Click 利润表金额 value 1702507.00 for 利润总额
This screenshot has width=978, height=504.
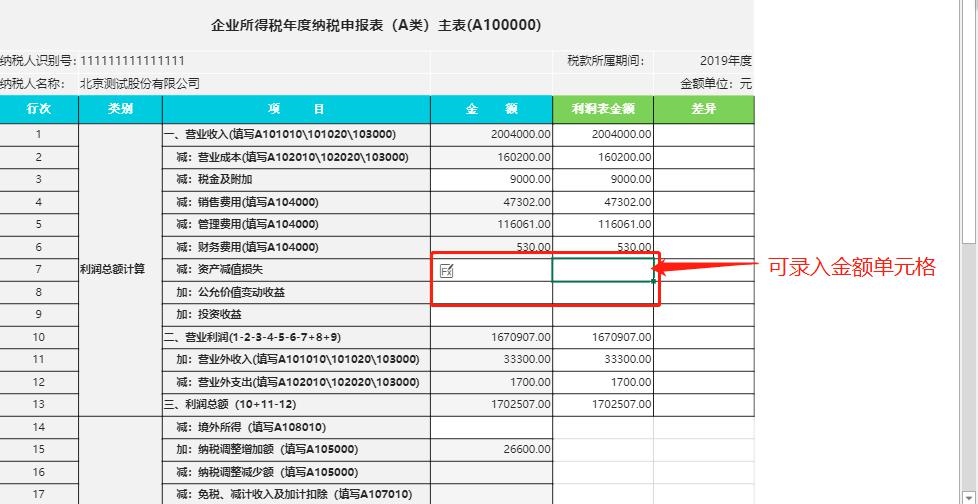pyautogui.click(x=621, y=404)
